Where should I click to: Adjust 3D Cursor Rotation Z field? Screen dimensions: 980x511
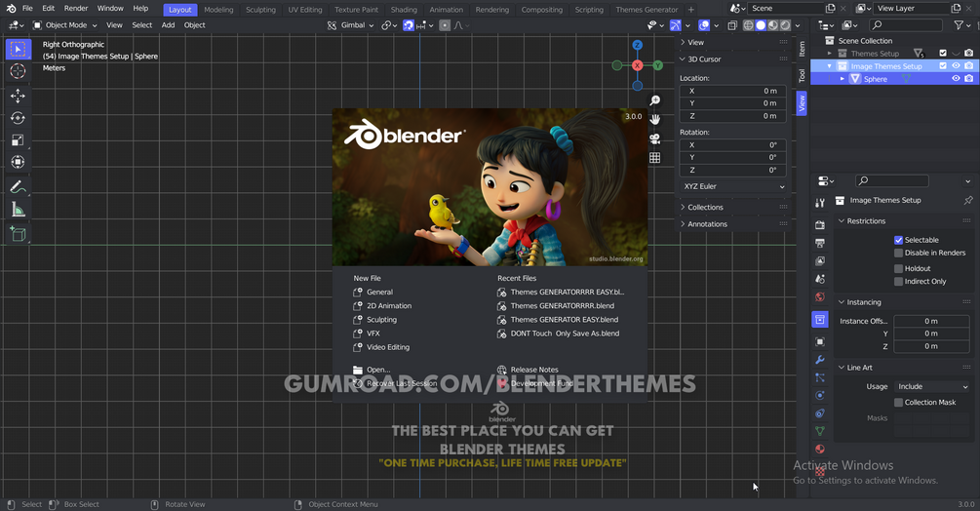tap(733, 170)
